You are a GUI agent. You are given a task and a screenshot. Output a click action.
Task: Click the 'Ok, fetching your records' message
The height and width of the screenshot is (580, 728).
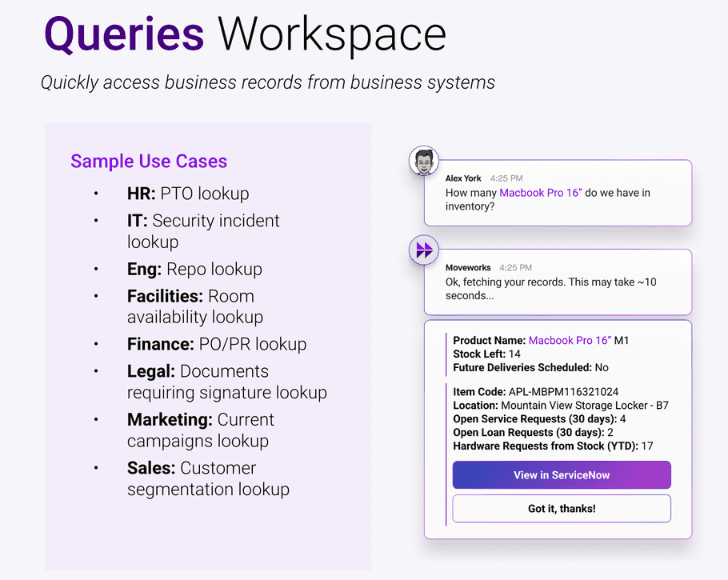550,289
